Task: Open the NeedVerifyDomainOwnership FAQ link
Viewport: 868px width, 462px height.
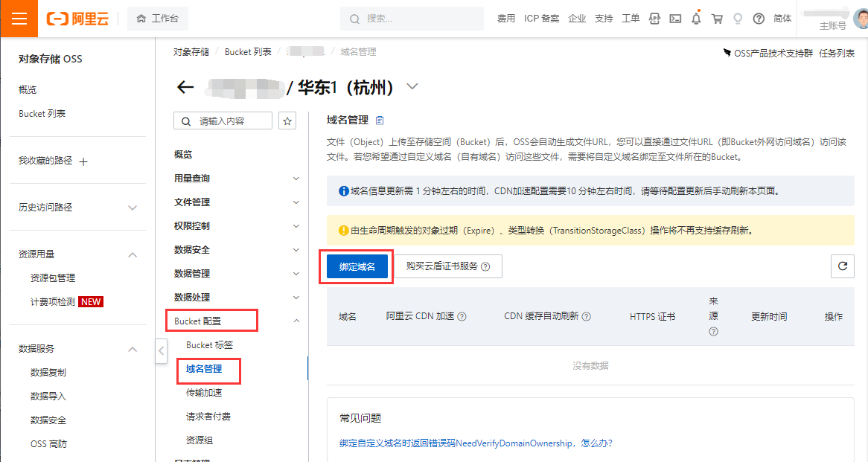Action: click(476, 443)
